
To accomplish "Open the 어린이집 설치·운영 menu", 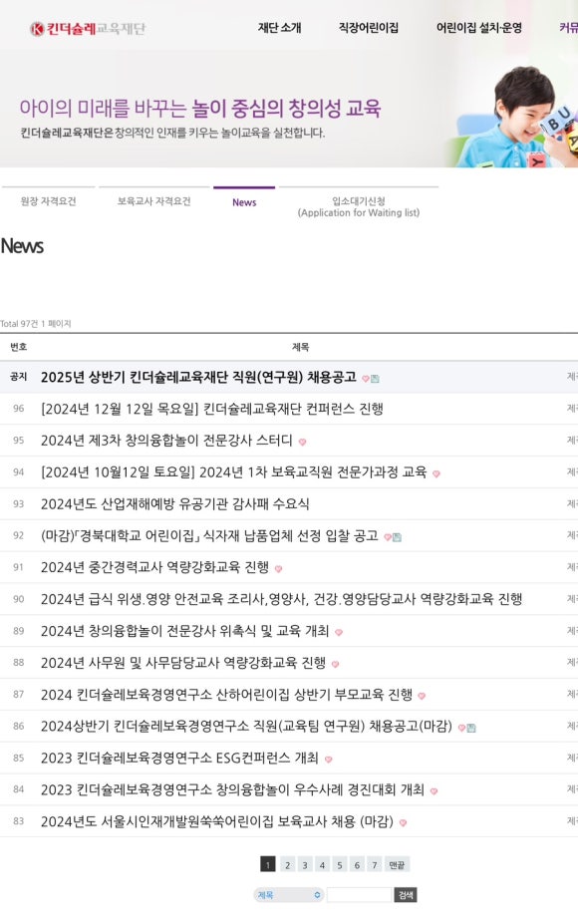I will click(x=479, y=28).
